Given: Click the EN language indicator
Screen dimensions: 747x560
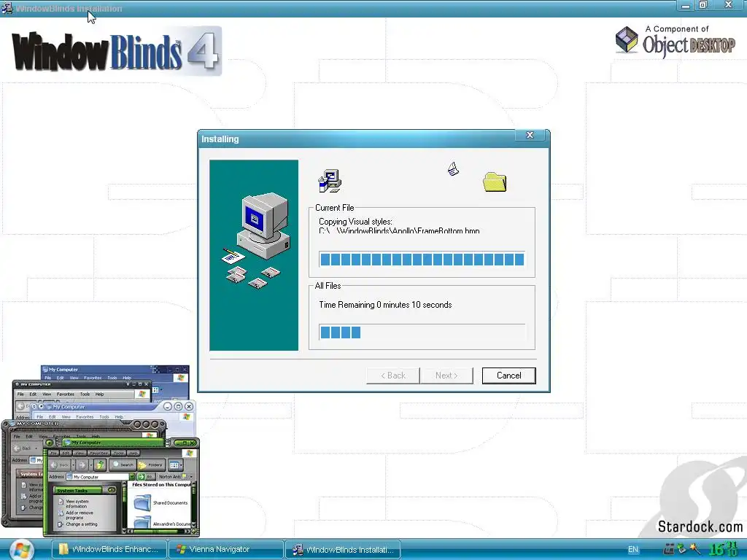Looking at the screenshot, I should (x=632, y=550).
